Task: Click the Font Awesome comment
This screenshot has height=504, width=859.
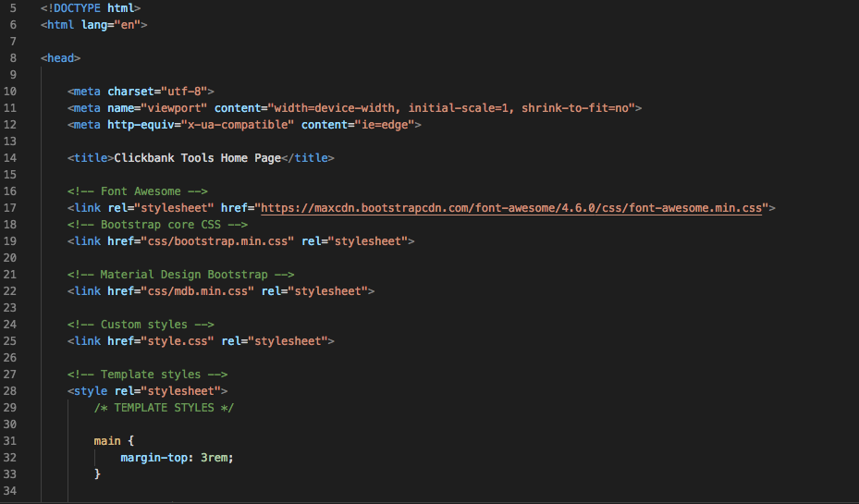Action: (138, 191)
